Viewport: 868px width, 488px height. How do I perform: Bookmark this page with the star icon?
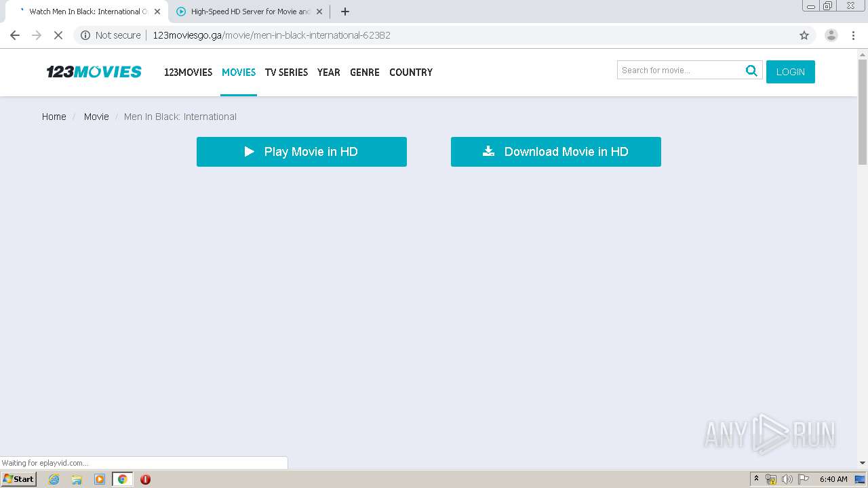[x=804, y=35]
